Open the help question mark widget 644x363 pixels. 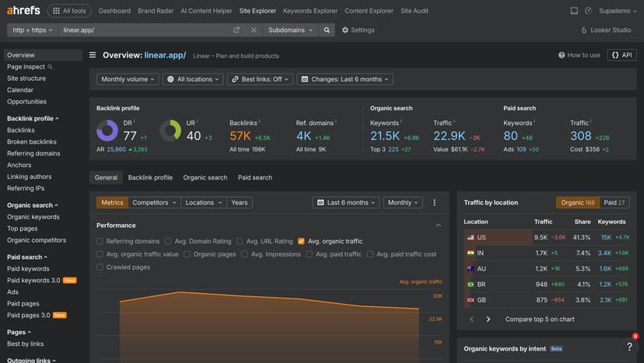point(630,347)
